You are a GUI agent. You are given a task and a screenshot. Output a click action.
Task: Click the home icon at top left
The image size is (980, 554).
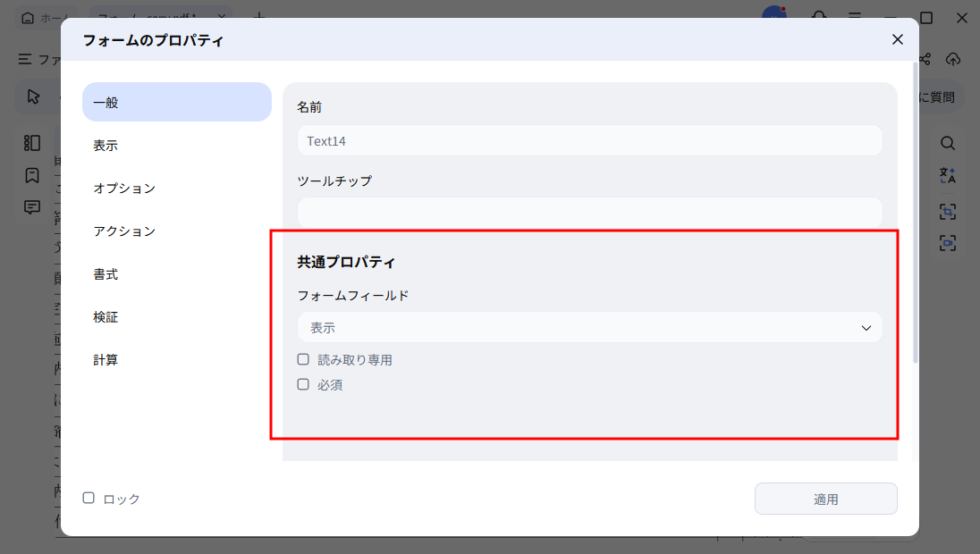coord(26,17)
